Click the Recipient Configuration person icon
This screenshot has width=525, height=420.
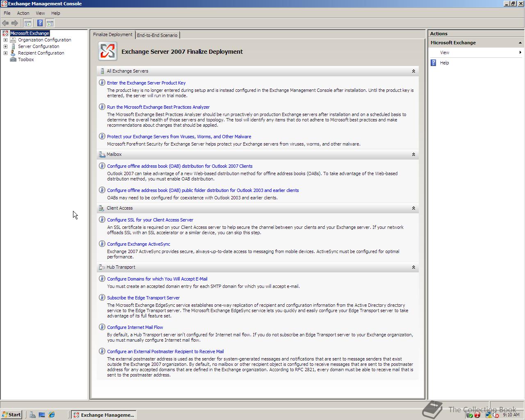pyautogui.click(x=13, y=53)
